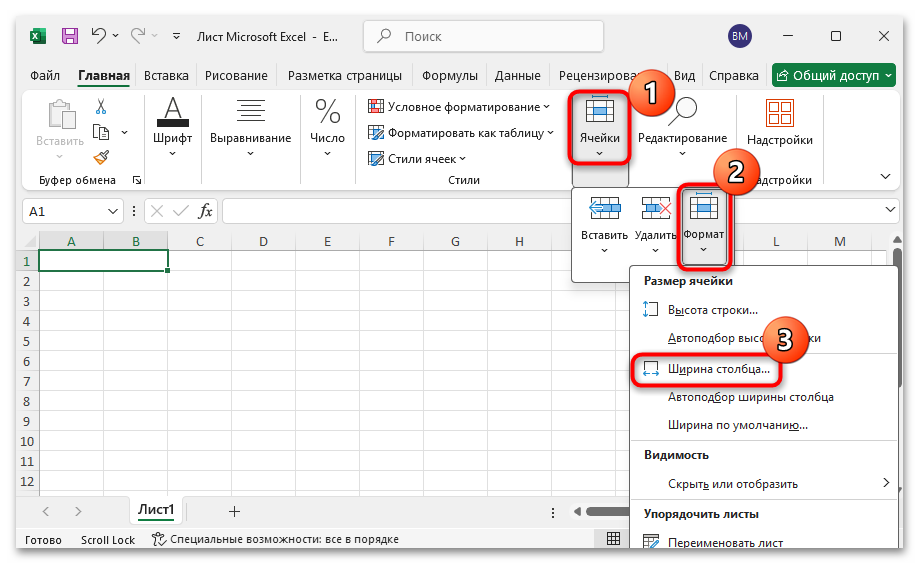The width and height of the screenshot is (919, 564).
Task: Click the Cut scissors icon
Action: point(101,107)
